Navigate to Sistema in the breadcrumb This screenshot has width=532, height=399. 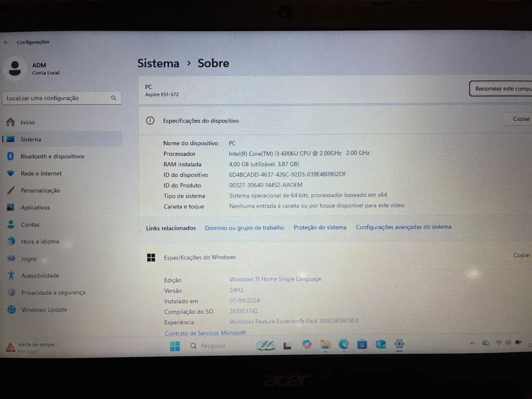pyautogui.click(x=158, y=63)
